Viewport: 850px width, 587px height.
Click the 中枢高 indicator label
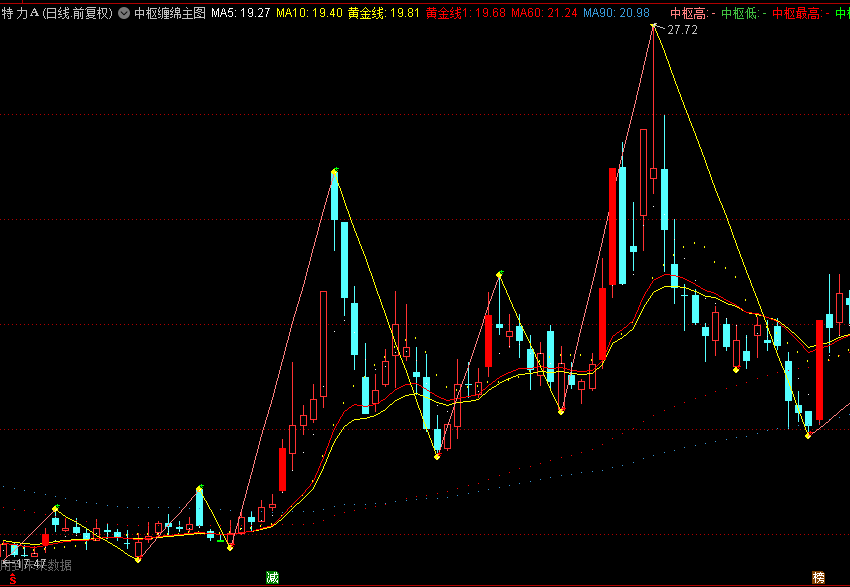(x=693, y=13)
